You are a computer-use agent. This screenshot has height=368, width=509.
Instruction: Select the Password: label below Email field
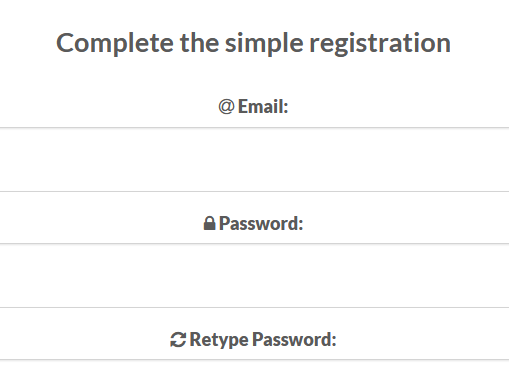(x=261, y=223)
